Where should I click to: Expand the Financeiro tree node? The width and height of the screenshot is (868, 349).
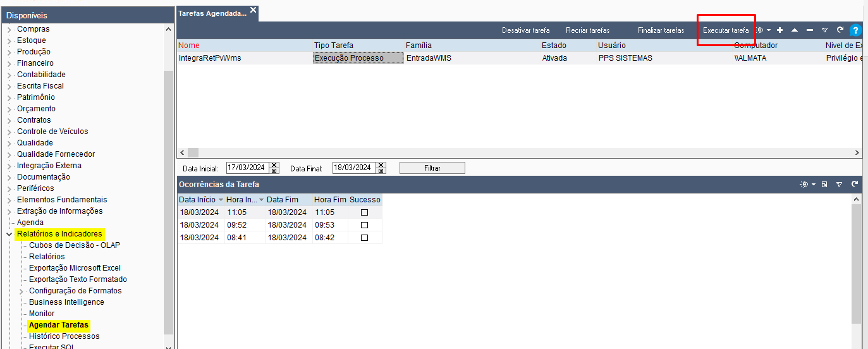9,63
